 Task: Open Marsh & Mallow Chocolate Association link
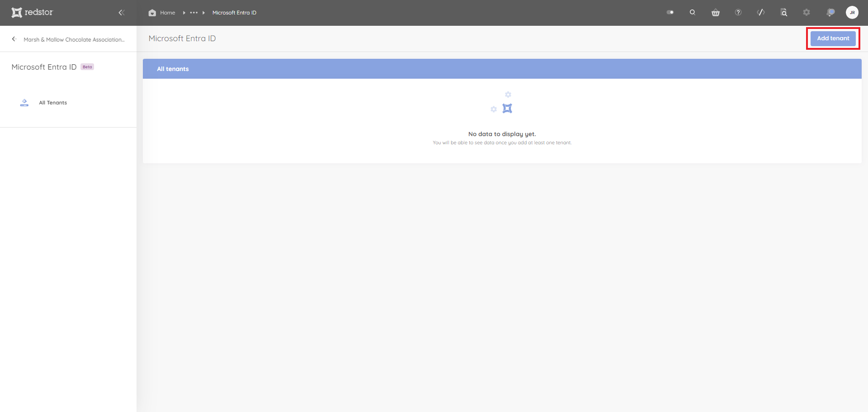pyautogui.click(x=74, y=40)
